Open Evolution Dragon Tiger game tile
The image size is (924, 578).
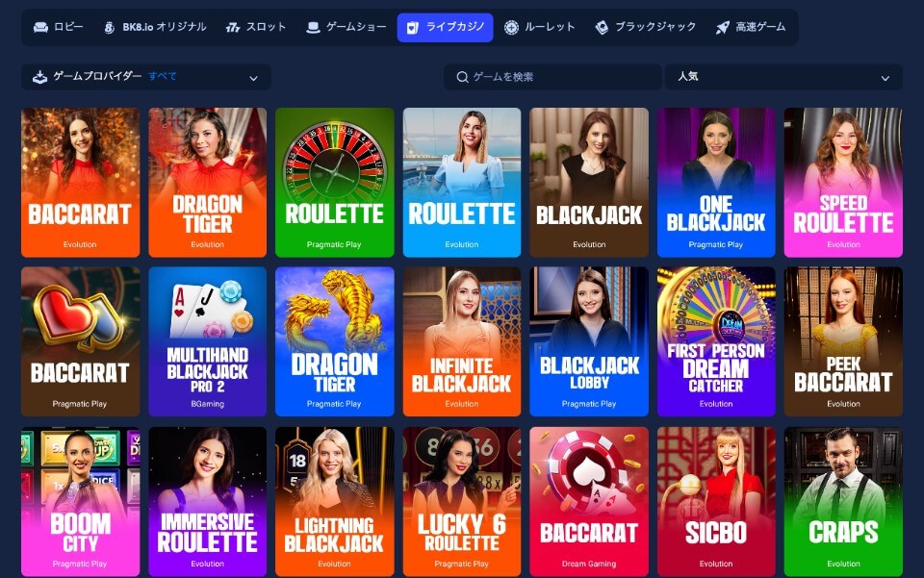(x=208, y=183)
